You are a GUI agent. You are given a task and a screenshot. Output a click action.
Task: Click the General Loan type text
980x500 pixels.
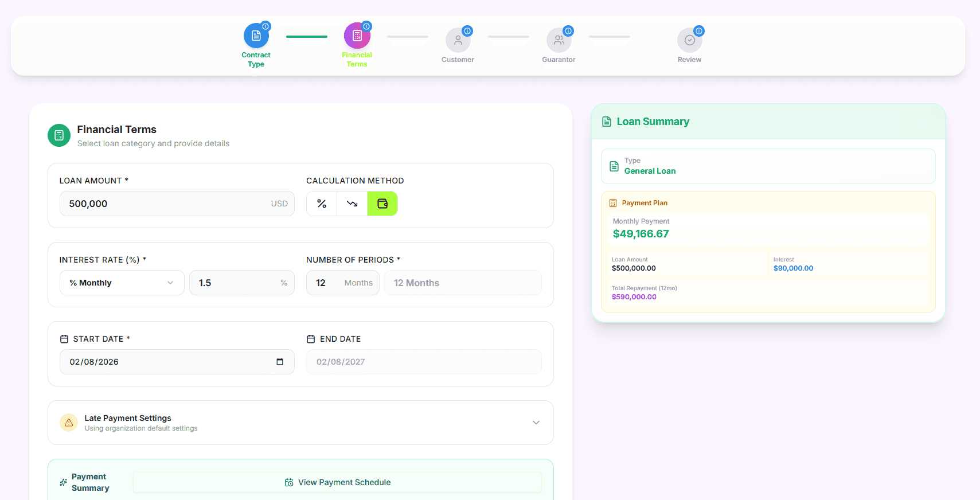point(650,171)
